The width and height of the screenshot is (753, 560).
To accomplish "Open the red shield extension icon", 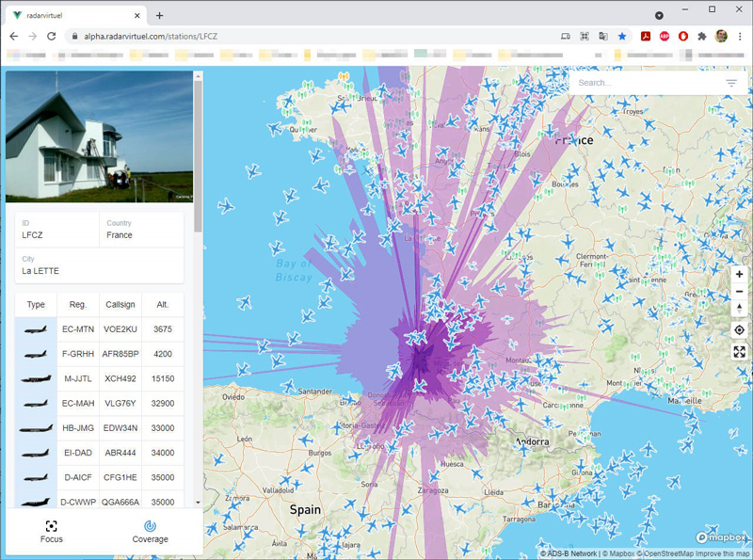I will 683,36.
